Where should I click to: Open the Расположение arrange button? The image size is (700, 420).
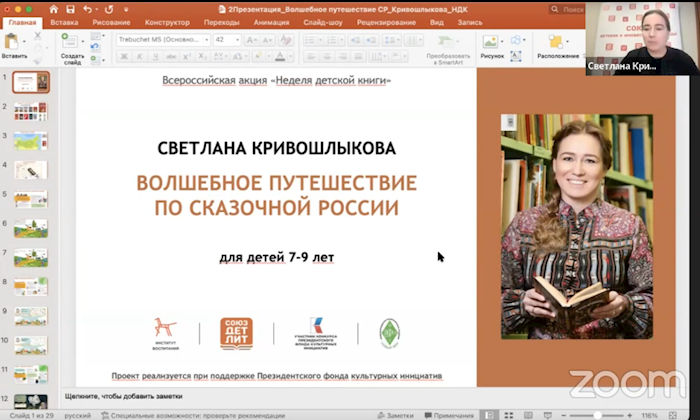[x=558, y=46]
